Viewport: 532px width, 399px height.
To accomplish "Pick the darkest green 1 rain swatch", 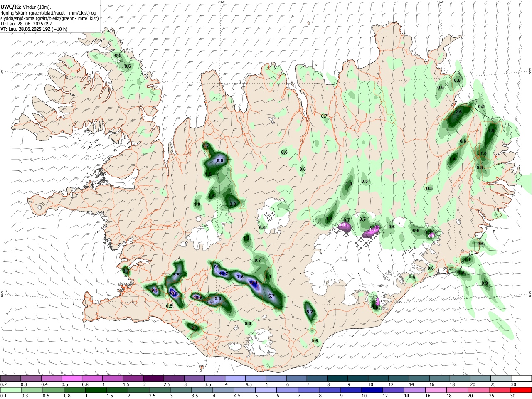I will click(x=96, y=390).
